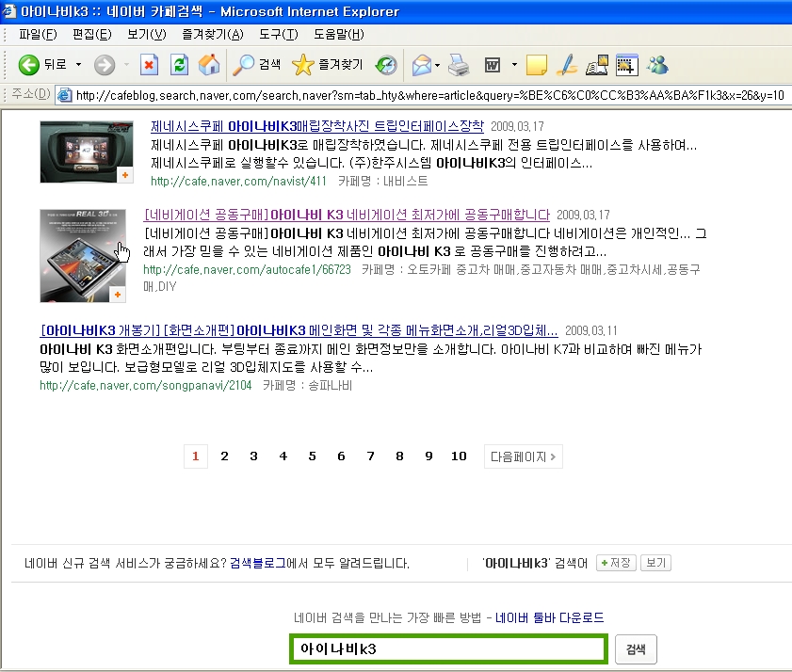Click the 다음페이지 next page button

pos(523,456)
